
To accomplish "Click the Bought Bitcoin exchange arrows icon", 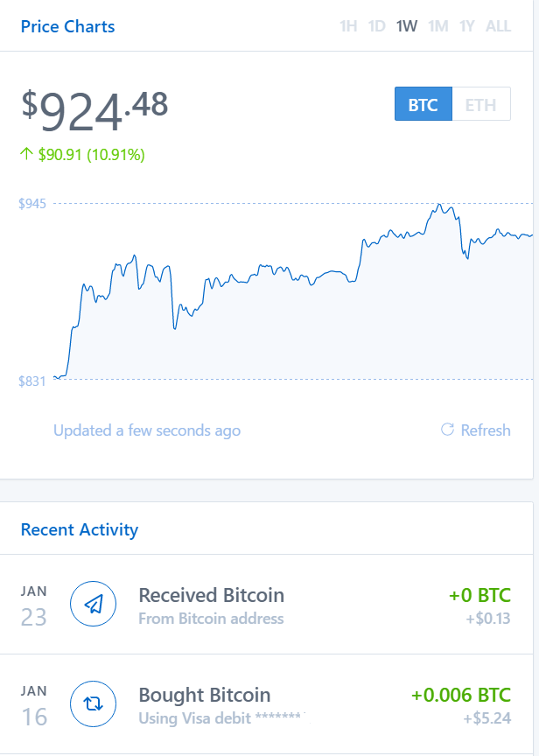I will pyautogui.click(x=93, y=704).
